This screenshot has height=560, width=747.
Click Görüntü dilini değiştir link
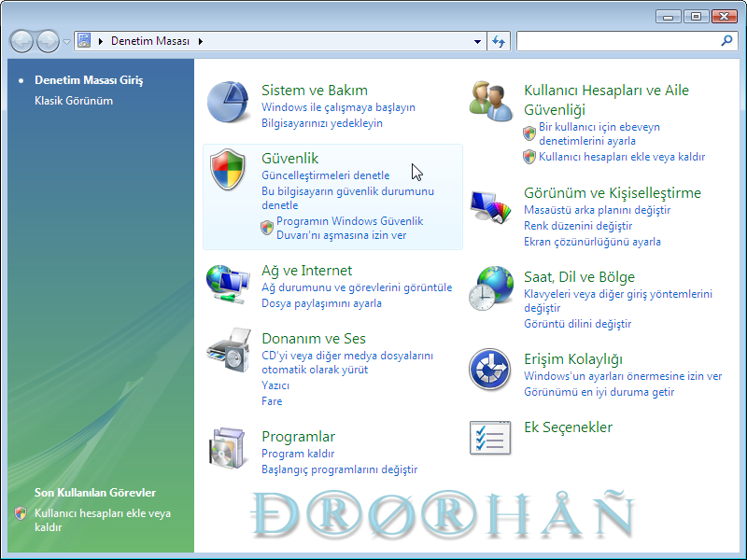click(x=577, y=324)
